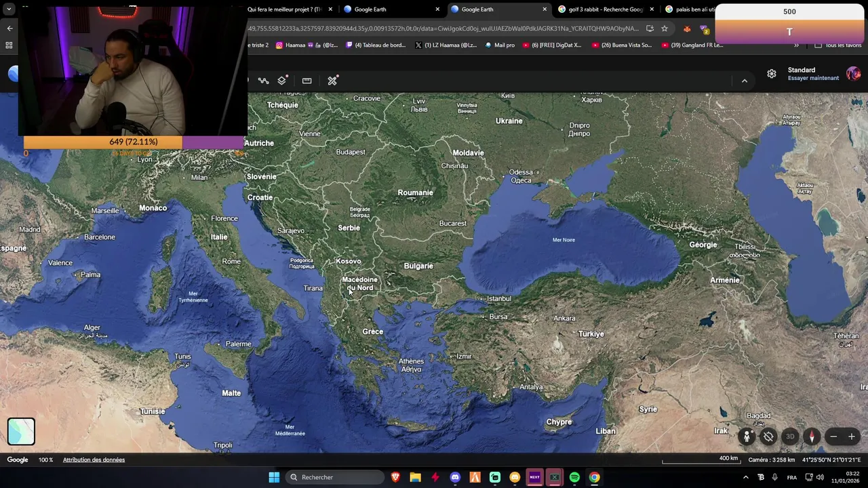Click the FRA language indicator
Image resolution: width=868 pixels, height=488 pixels.
coord(792,477)
